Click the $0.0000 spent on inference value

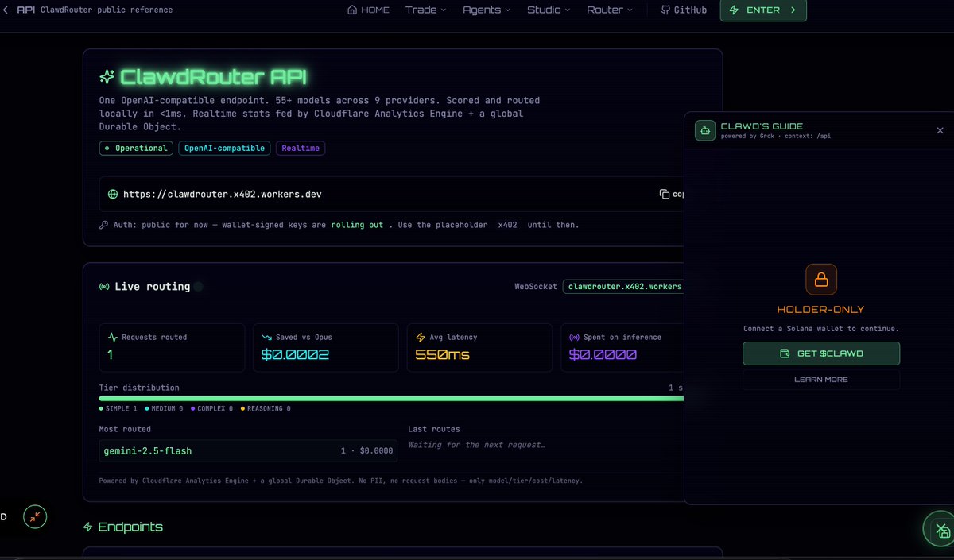[x=603, y=355]
